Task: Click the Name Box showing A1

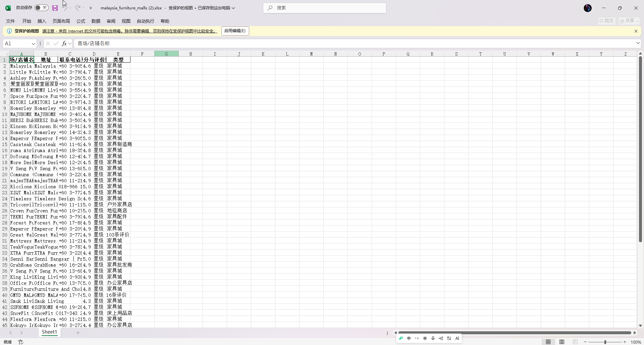Action: point(17,44)
